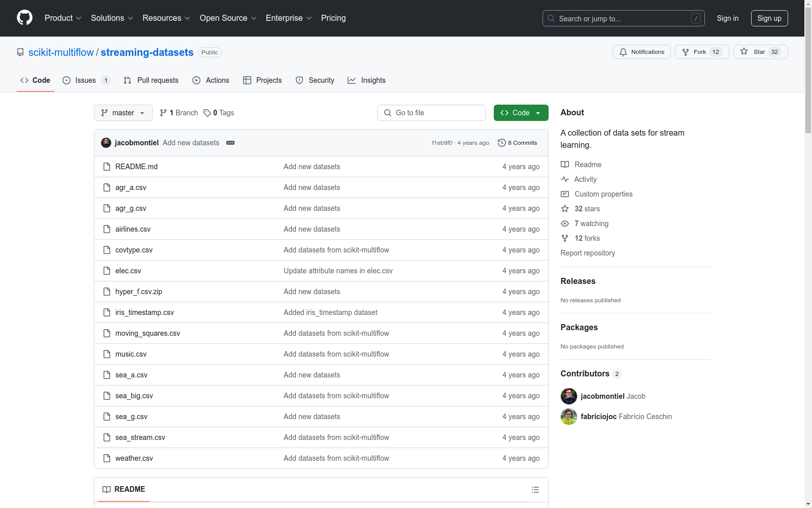Switch to the Issues tab
Screen dimensions: 812x508
86,80
